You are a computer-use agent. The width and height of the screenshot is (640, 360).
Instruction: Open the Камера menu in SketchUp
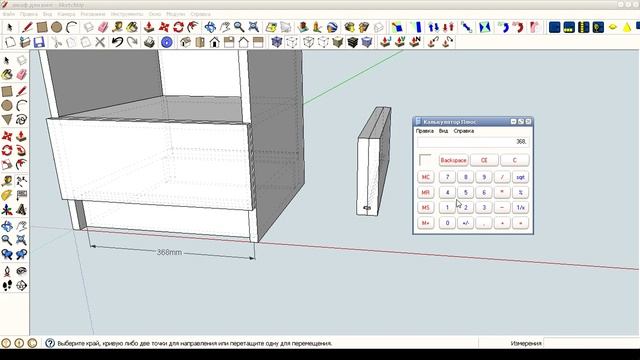click(66, 14)
